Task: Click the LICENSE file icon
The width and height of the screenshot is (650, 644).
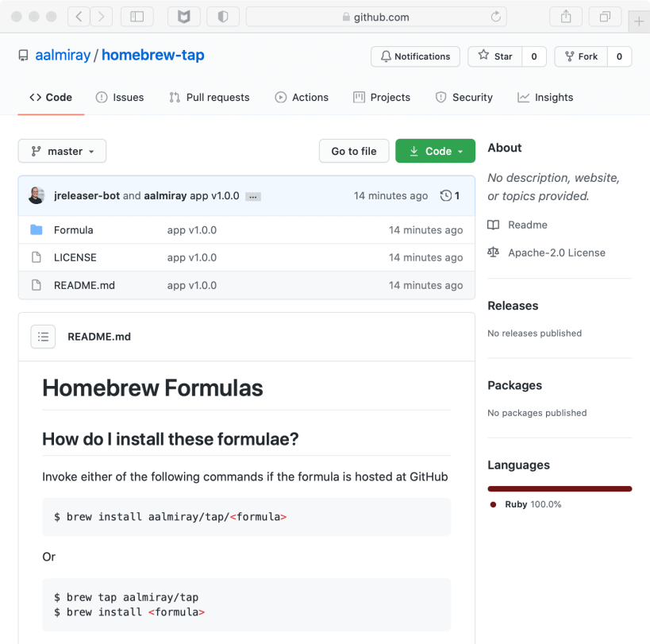Action: point(37,257)
